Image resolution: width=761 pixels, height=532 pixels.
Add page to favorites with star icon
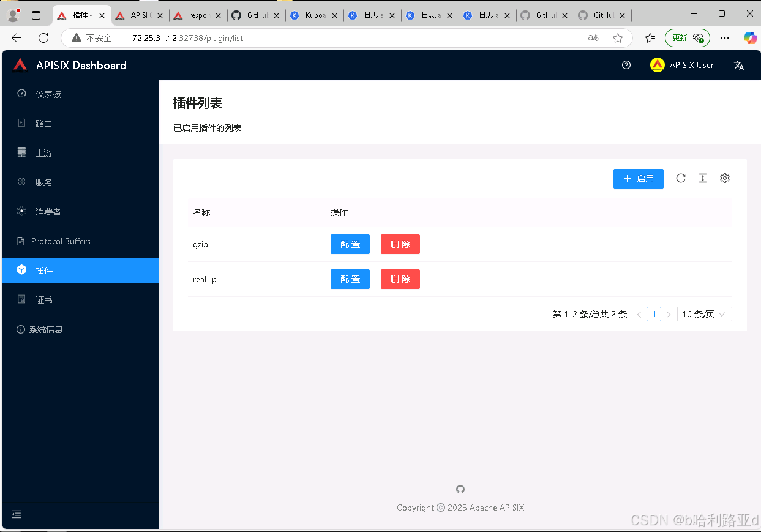click(x=618, y=38)
